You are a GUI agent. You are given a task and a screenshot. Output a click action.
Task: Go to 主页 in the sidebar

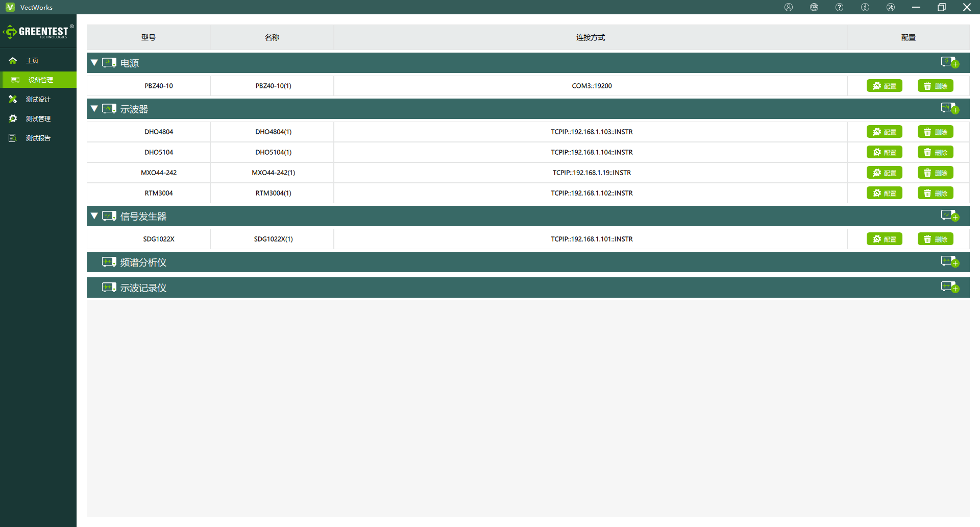pyautogui.click(x=32, y=61)
